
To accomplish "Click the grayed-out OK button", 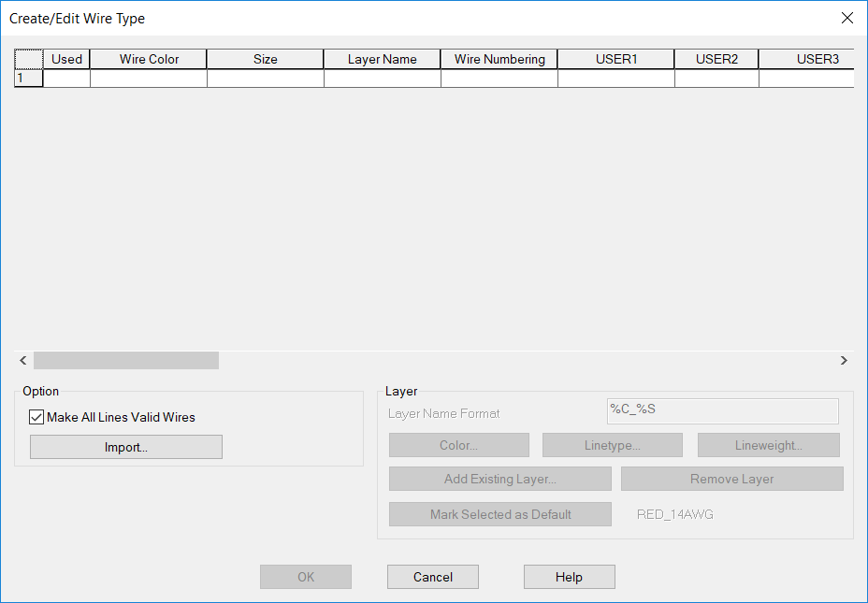I will (x=306, y=577).
